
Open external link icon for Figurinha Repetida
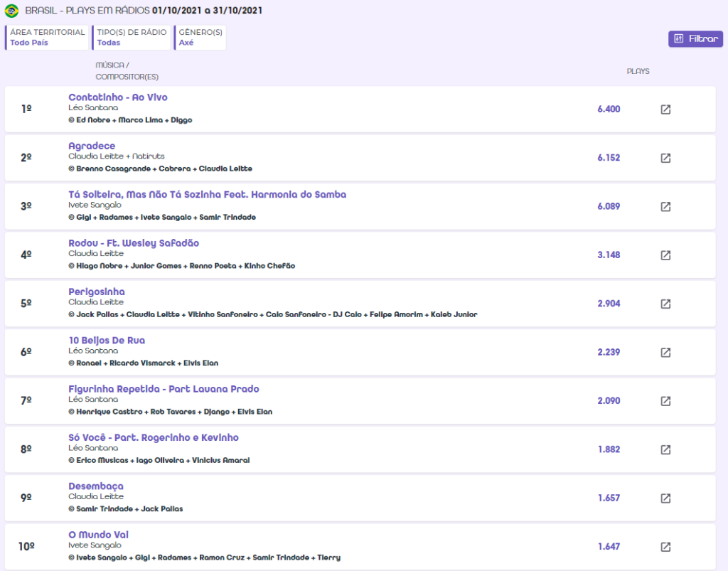pos(665,401)
